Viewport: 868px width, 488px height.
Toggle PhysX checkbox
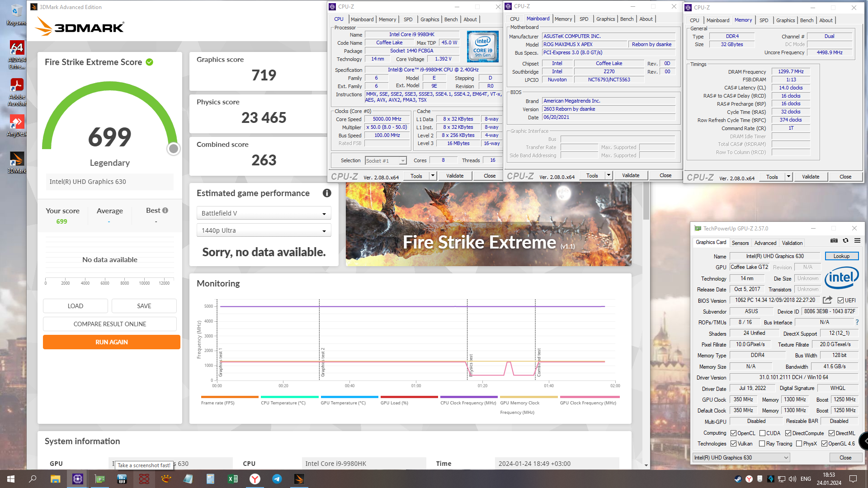799,444
